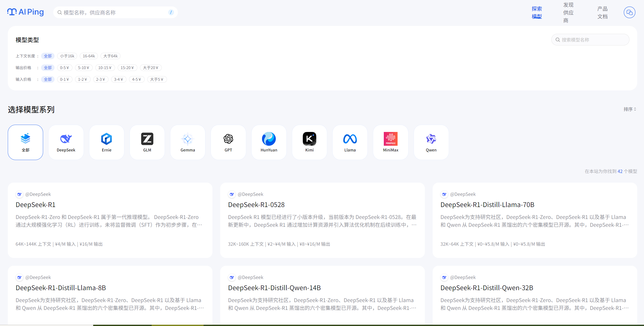Screen dimensions: 644x326
Task: Open the 排序 sort dropdown
Action: [x=630, y=109]
